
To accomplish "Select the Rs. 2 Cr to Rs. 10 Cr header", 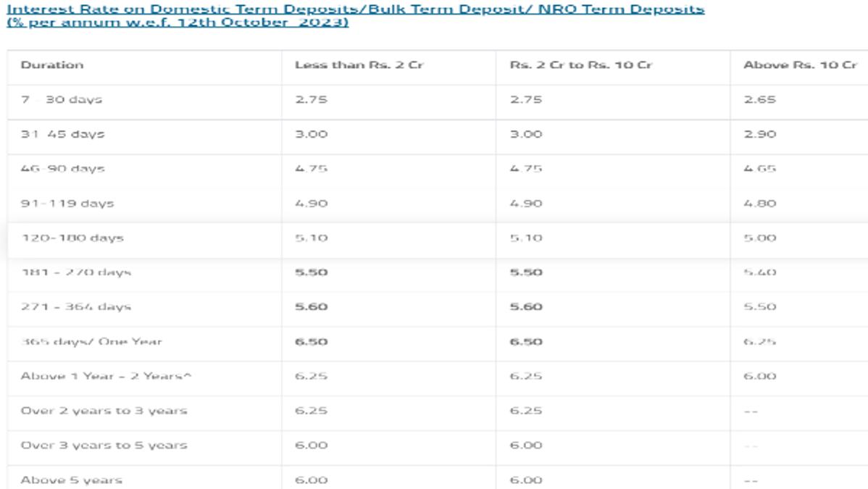I will coord(580,64).
